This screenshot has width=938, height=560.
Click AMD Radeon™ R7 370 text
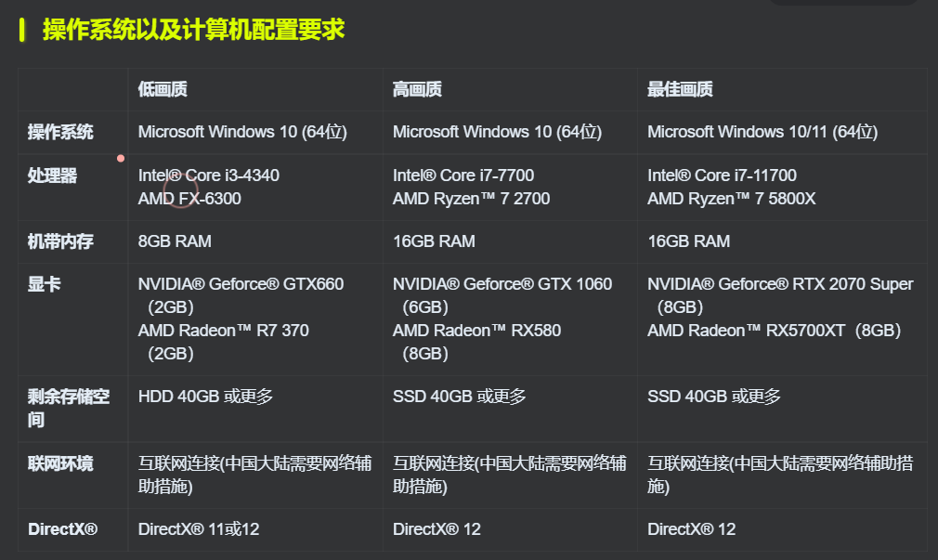(x=224, y=331)
